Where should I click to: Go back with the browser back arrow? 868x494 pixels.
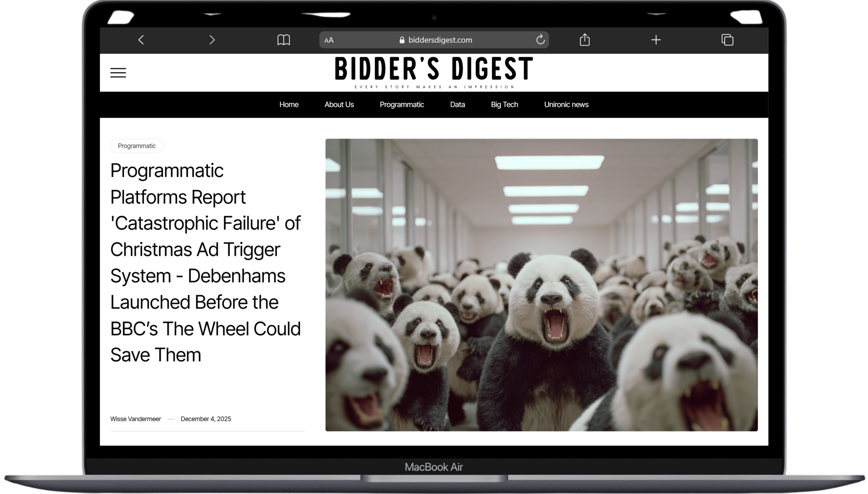(x=141, y=40)
